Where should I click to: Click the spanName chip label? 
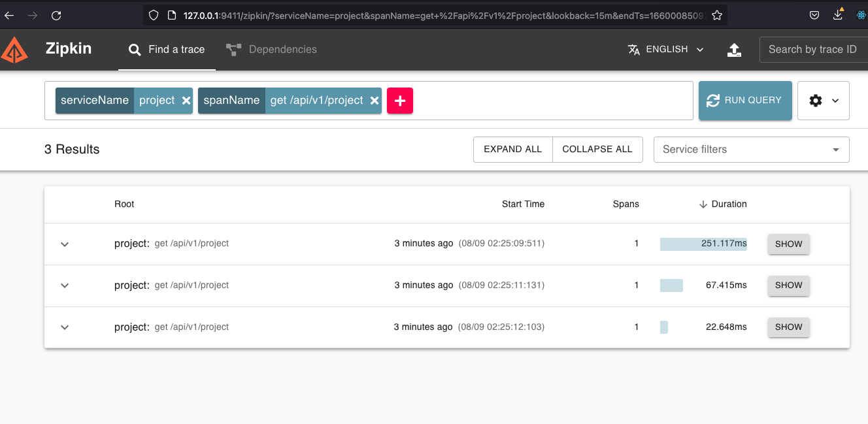231,101
